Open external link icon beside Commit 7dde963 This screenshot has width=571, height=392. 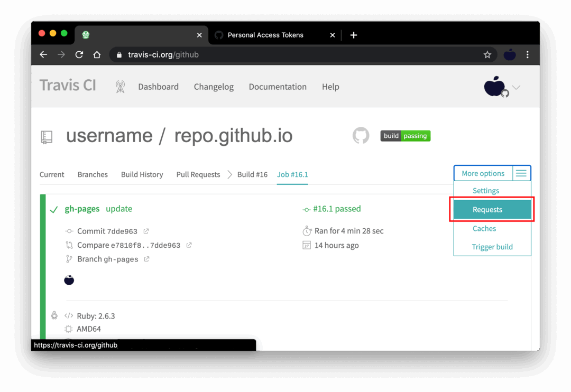pos(146,231)
